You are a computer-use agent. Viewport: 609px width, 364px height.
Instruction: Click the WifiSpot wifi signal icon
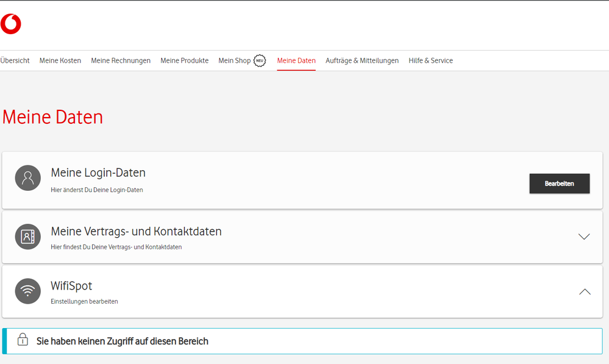[28, 291]
